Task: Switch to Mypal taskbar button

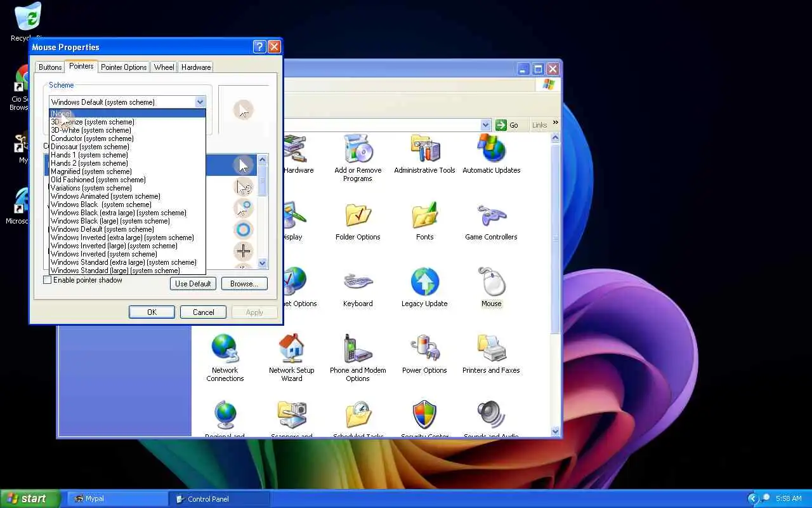Action: pyautogui.click(x=117, y=498)
